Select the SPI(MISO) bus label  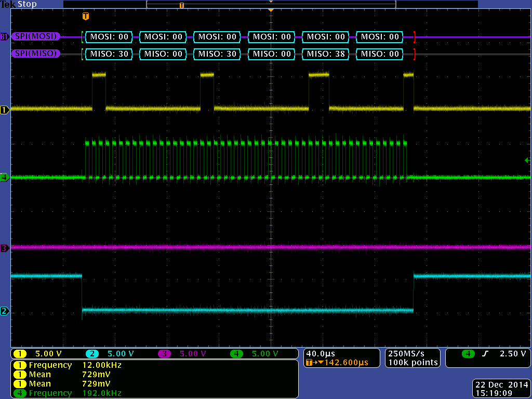click(x=36, y=54)
